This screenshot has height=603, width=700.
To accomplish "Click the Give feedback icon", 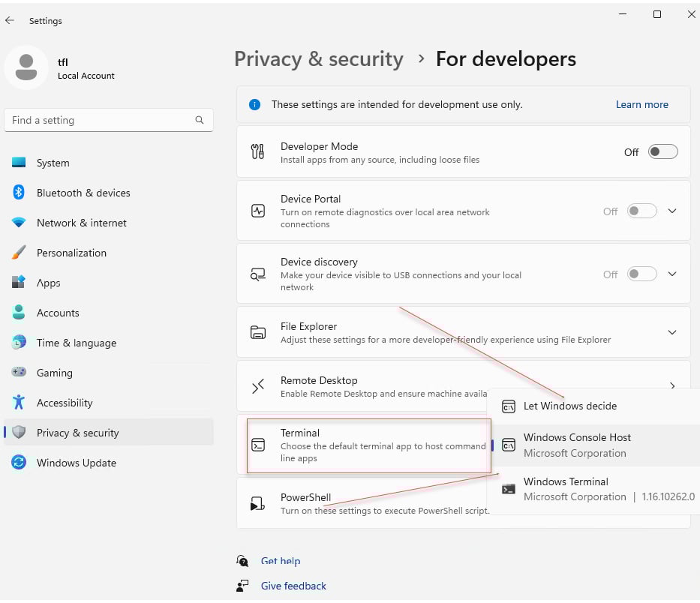I will (x=242, y=586).
